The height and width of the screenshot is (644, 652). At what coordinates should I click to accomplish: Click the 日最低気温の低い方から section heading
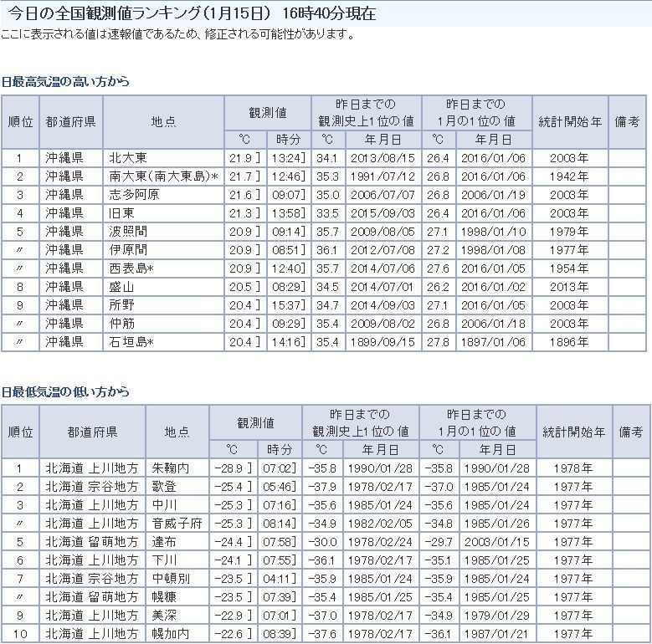(x=65, y=391)
